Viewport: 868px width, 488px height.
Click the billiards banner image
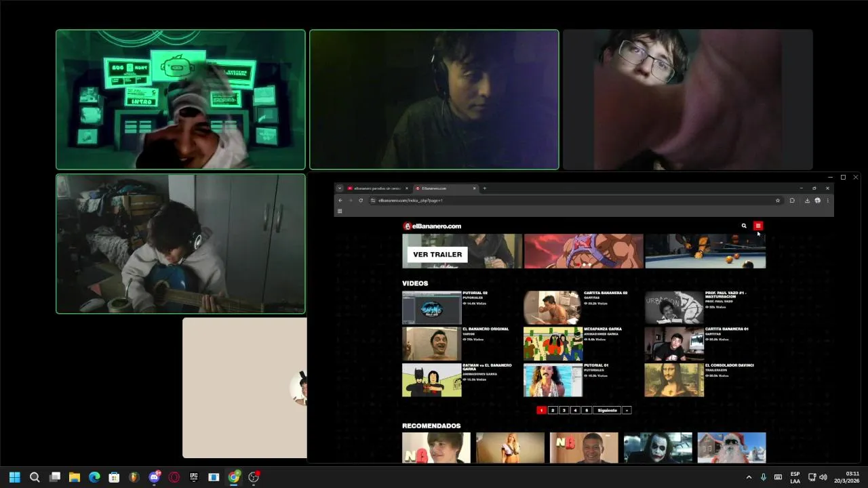[705, 251]
